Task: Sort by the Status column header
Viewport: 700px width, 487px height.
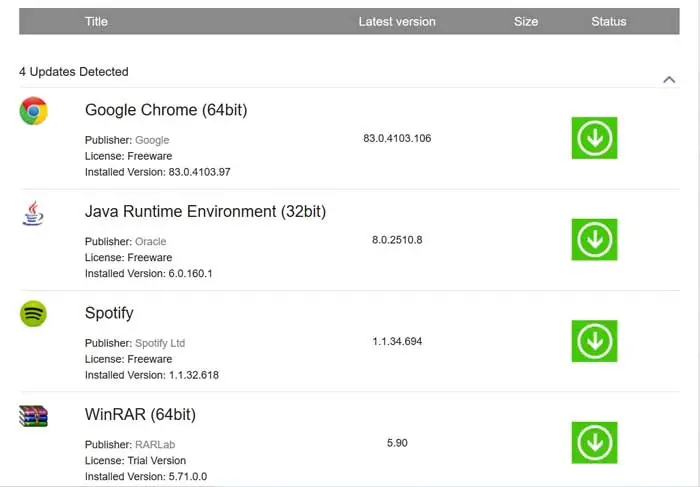Action: coord(608,21)
